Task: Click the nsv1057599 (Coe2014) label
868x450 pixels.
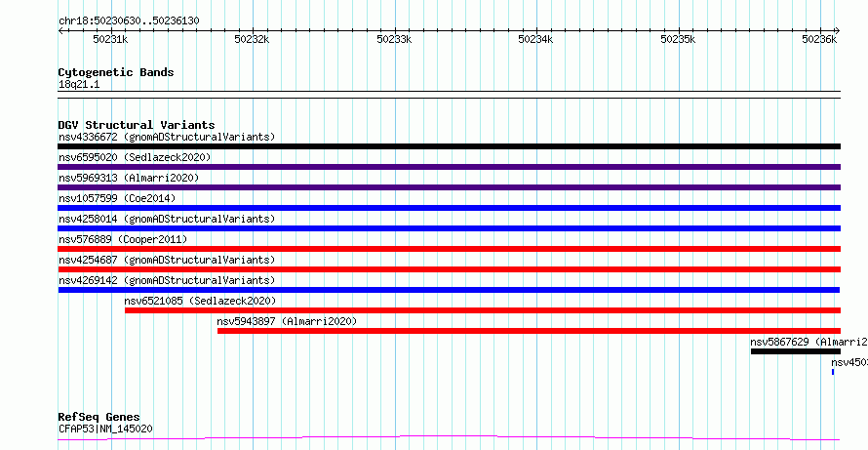Action: coord(117,198)
